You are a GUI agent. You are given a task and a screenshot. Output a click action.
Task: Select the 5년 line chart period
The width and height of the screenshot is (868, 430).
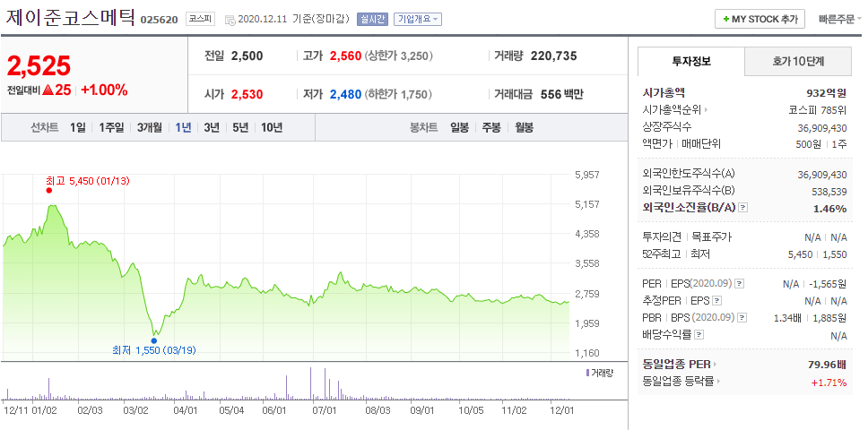coord(240,128)
